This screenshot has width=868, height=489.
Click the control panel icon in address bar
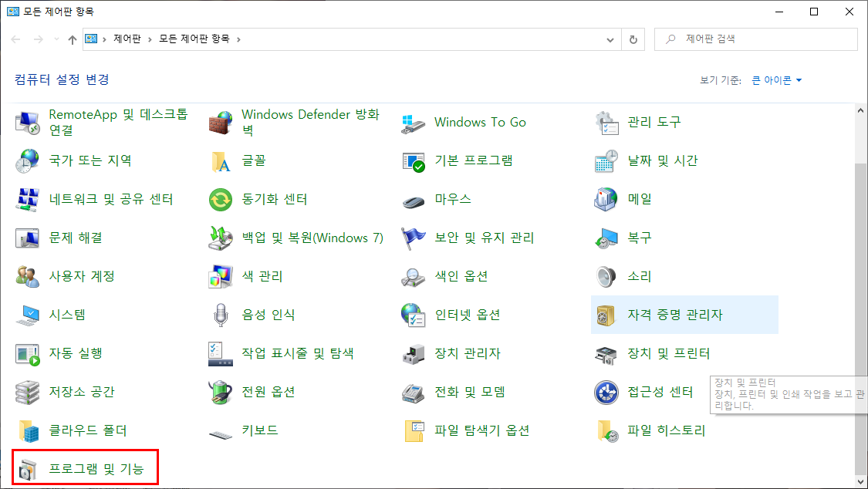click(91, 39)
